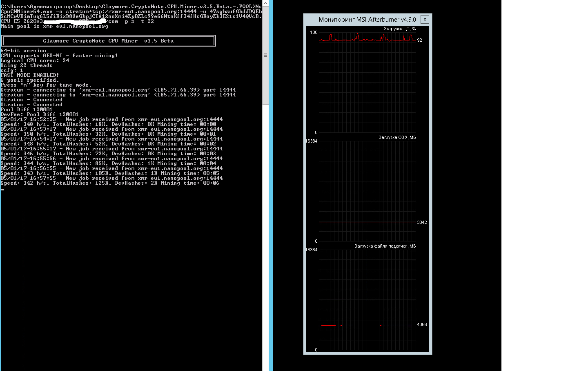The image size is (588, 371).
Task: Click 'CPU supports AES-NI - faster mining!' line
Action: click(x=59, y=56)
